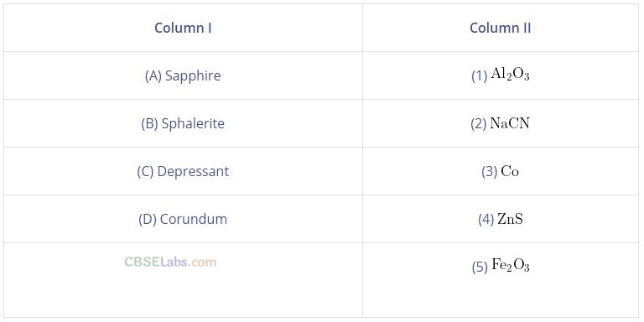Click the word Corundum
This screenshot has width=644, height=322.
click(x=194, y=219)
